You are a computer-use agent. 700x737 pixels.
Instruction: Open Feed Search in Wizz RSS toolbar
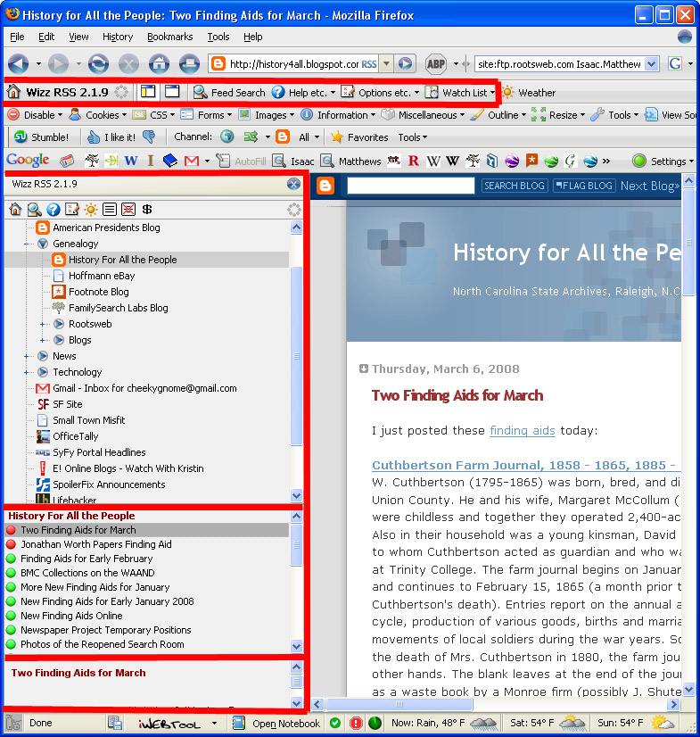(229, 93)
